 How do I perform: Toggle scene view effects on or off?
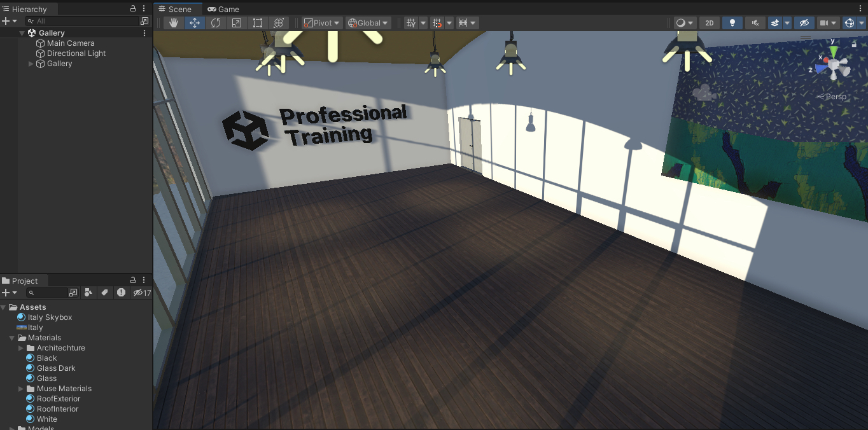coord(776,22)
